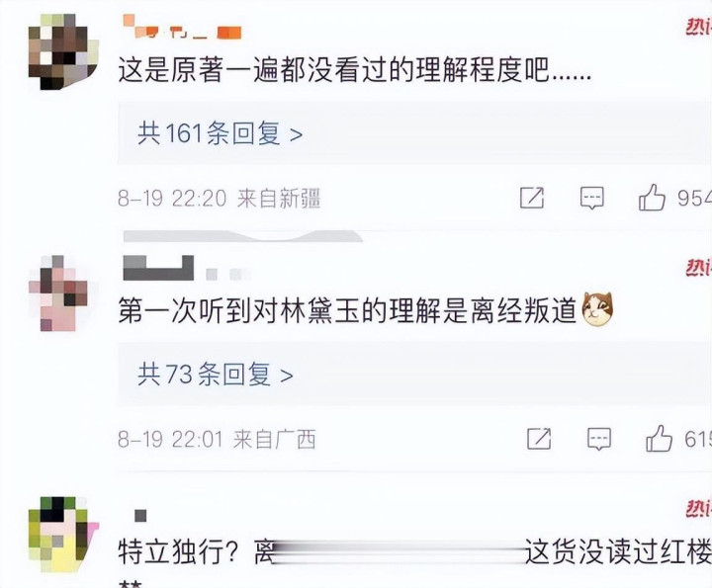Open the first commenter's orange username
Screen dimensions: 712x588
(x=182, y=28)
